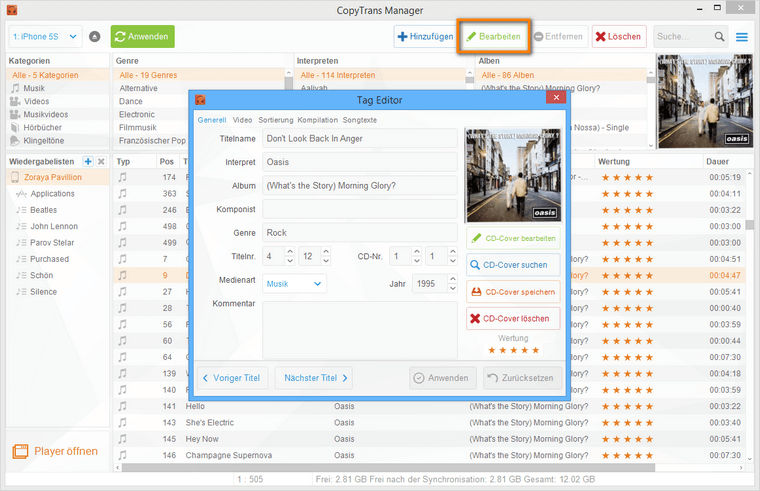Click the Kommentar text area
The height and width of the screenshot is (491, 760).
pyautogui.click(x=360, y=330)
